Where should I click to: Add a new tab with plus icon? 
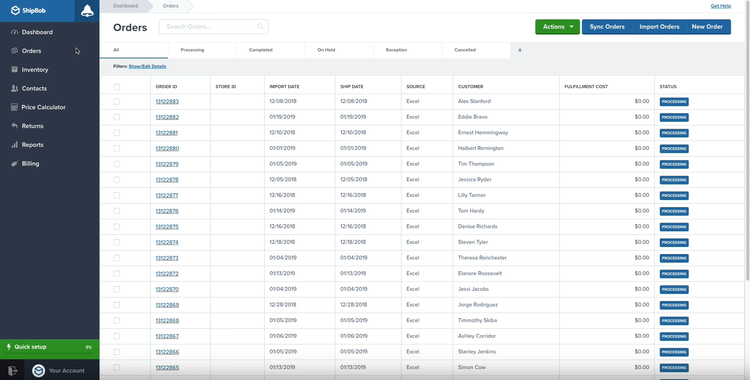pyautogui.click(x=520, y=50)
